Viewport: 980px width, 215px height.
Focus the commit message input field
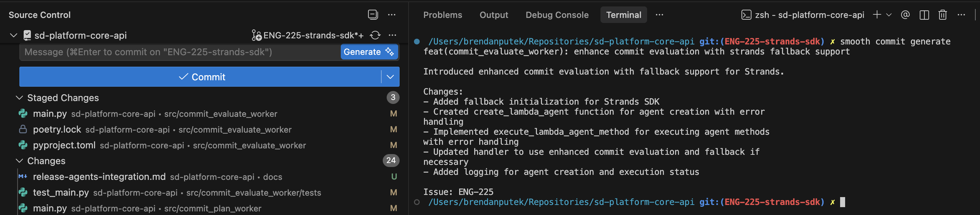click(179, 52)
